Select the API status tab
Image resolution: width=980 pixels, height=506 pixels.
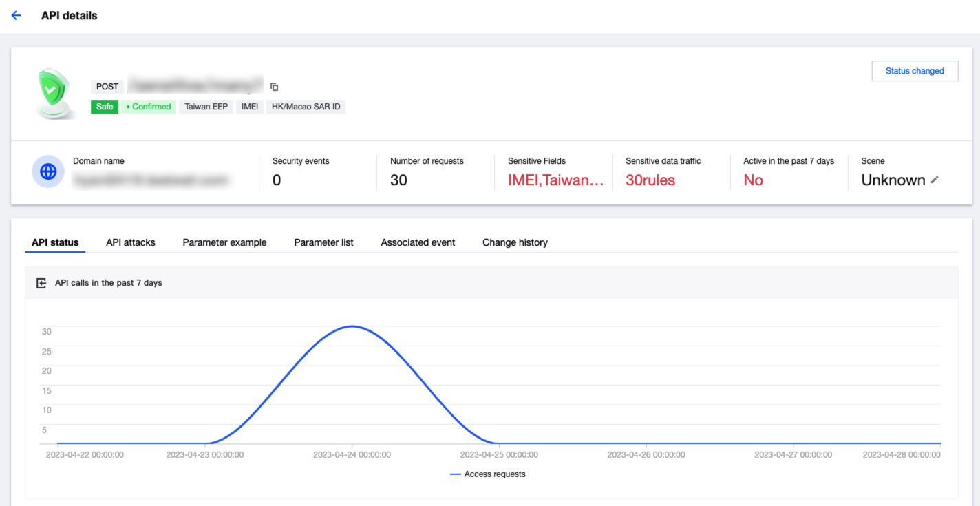pyautogui.click(x=55, y=242)
